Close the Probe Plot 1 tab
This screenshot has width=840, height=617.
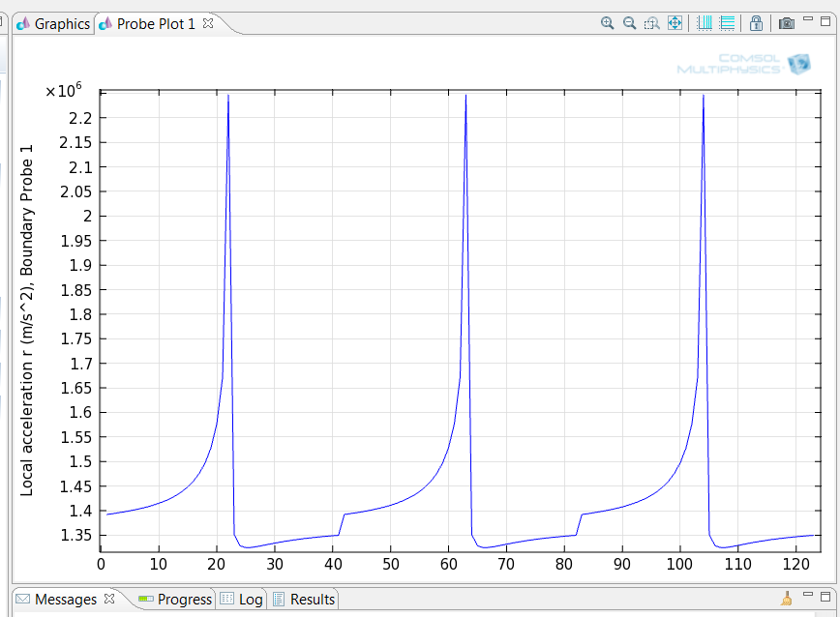(x=208, y=23)
